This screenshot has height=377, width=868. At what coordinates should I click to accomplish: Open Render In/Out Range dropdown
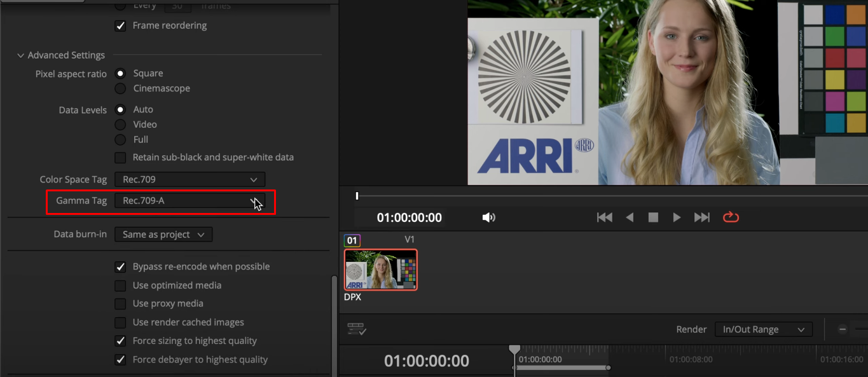(763, 329)
